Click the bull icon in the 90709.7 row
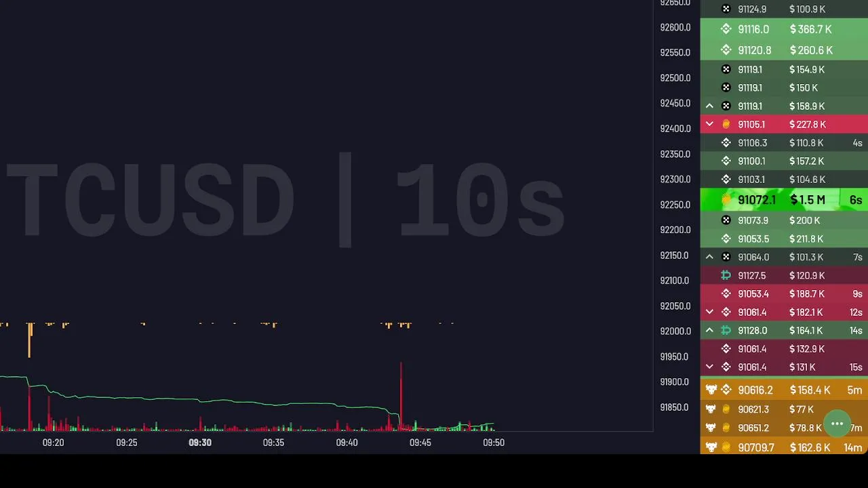This screenshot has height=488, width=868. (711, 447)
